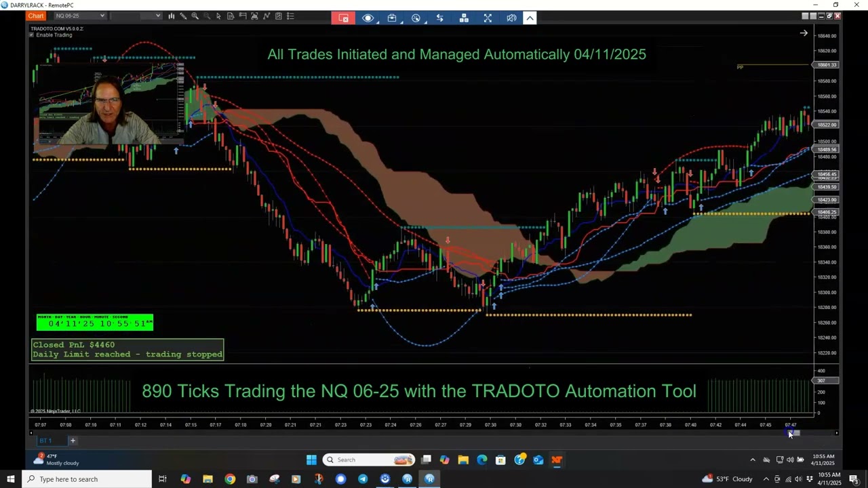Screen dimensions: 868x488
Task: Open local clock 10:55 AM 4/11/2025
Action: point(828,479)
